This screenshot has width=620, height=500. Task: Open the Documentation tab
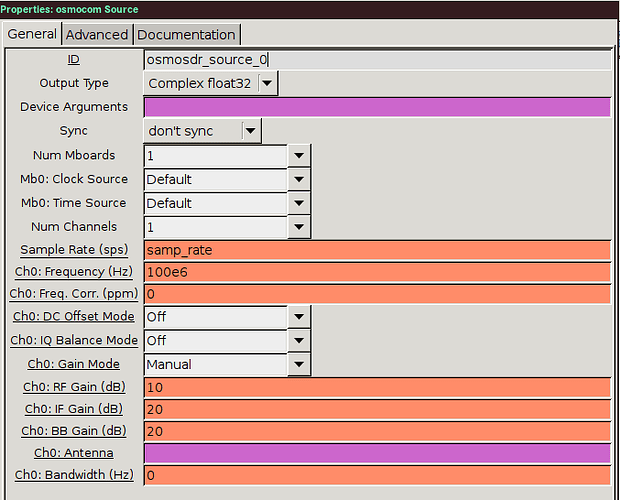pyautogui.click(x=186, y=35)
